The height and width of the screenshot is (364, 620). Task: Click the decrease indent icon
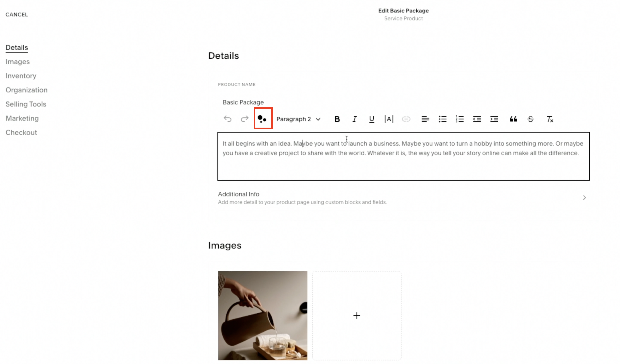coord(477,119)
